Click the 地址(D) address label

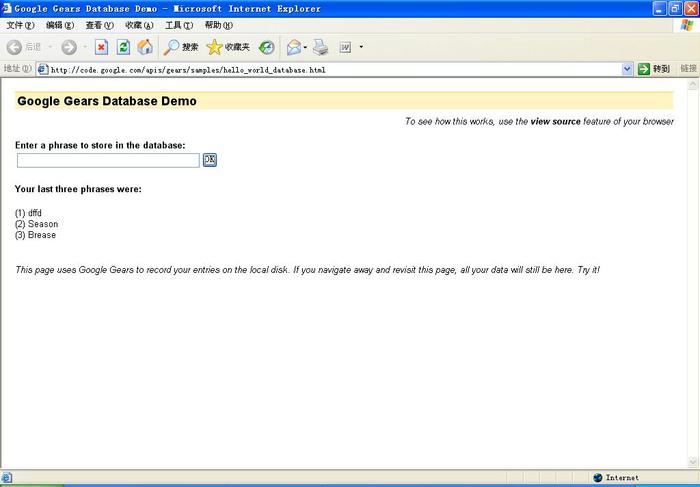point(17,68)
